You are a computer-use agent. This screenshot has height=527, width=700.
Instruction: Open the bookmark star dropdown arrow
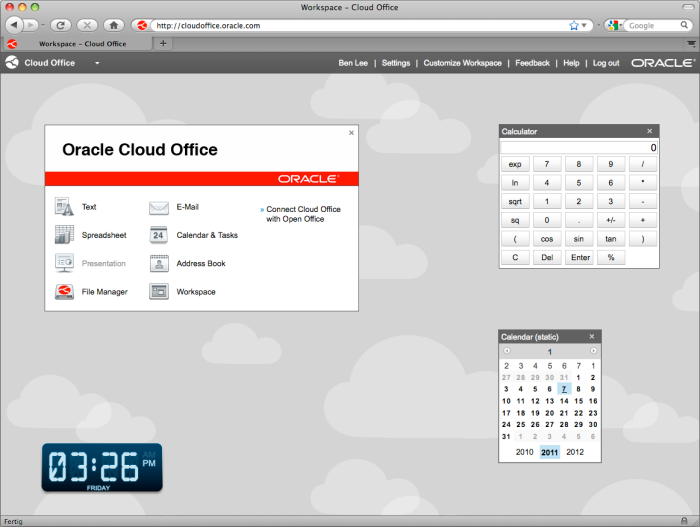pyautogui.click(x=583, y=25)
